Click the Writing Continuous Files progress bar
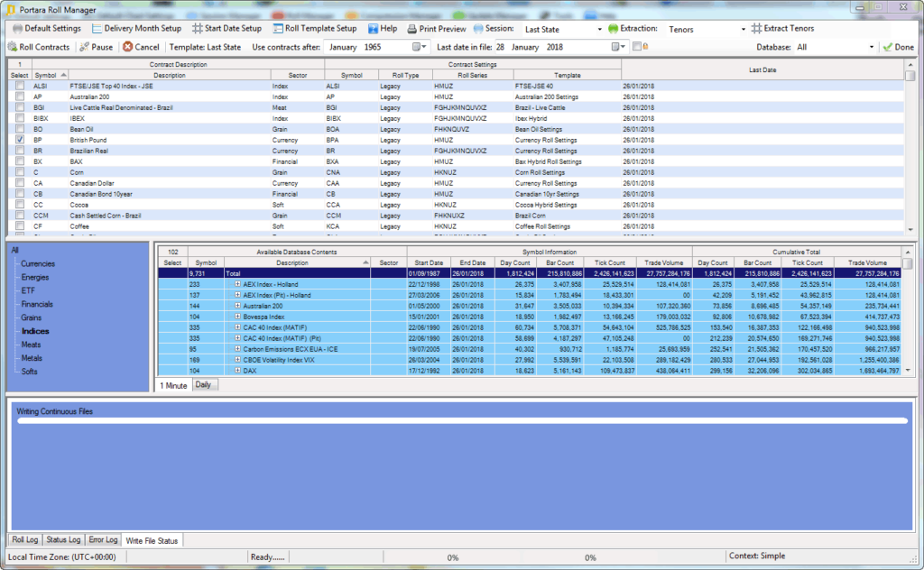 [462, 420]
